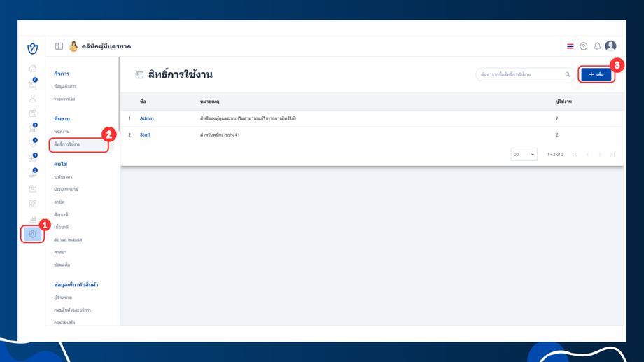The width and height of the screenshot is (644, 362).
Task: Click the clinic name คลินิกผู้มีบุตรยาก
Action: click(106, 46)
